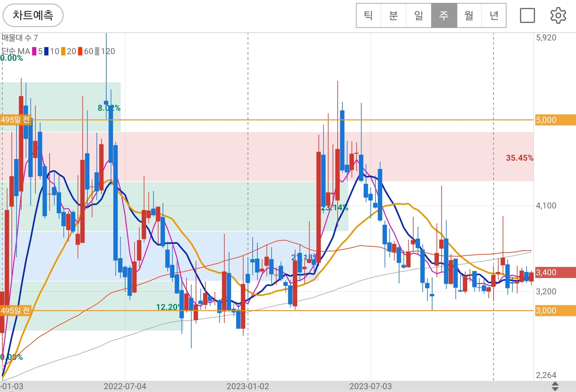
Task: Click the 3,400 current price tag
Action: [x=555, y=272]
